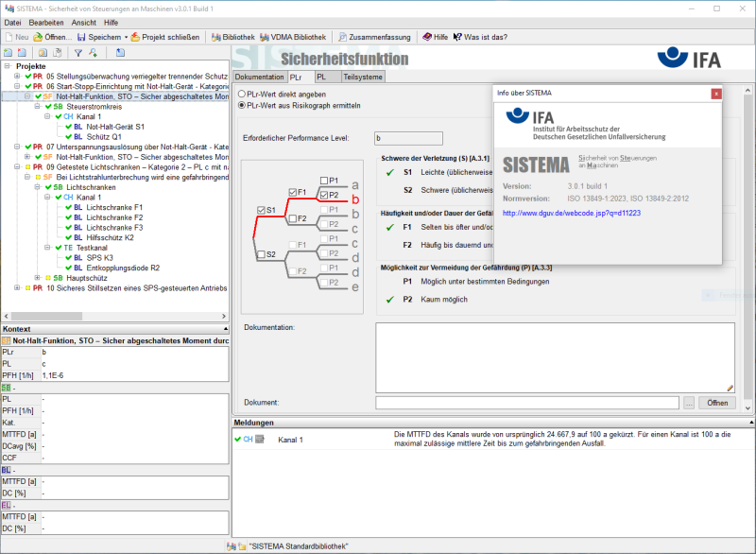Toggle the S1 checkbox in the risk graph
The image size is (756, 554).
coord(261,209)
